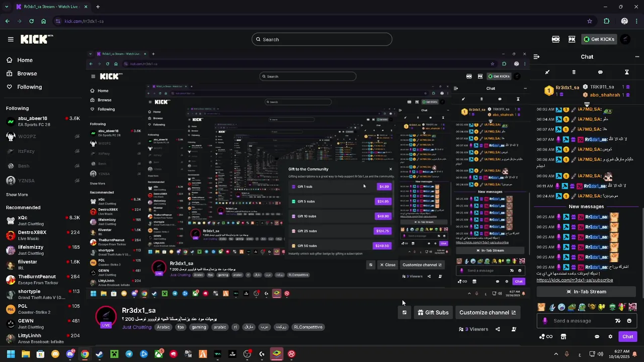
Task: Open the kick.com subscribe link in chat
Action: tap(575, 280)
